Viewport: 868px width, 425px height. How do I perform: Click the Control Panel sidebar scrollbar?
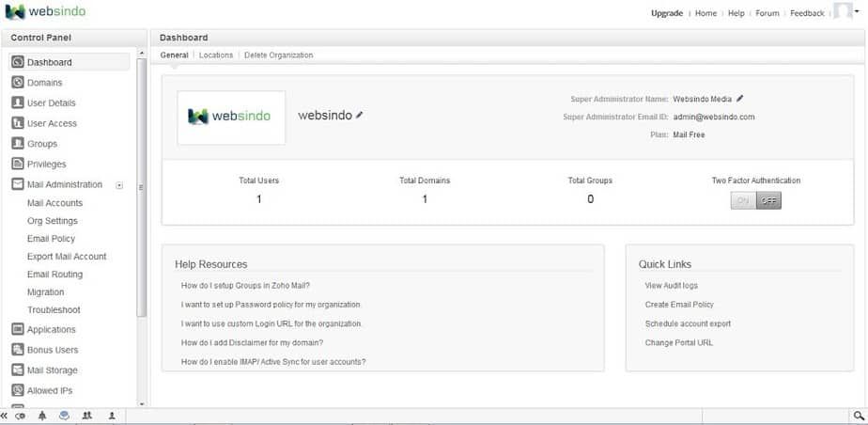pos(142,188)
